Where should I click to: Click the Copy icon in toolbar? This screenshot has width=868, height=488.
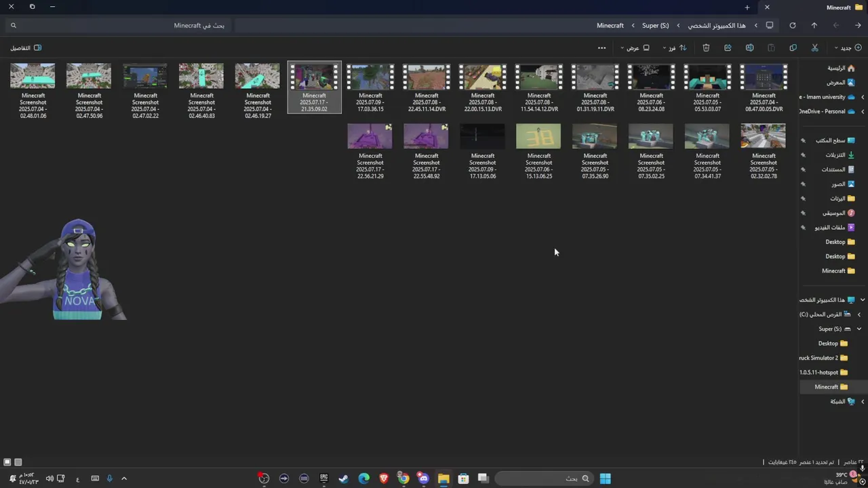point(793,47)
